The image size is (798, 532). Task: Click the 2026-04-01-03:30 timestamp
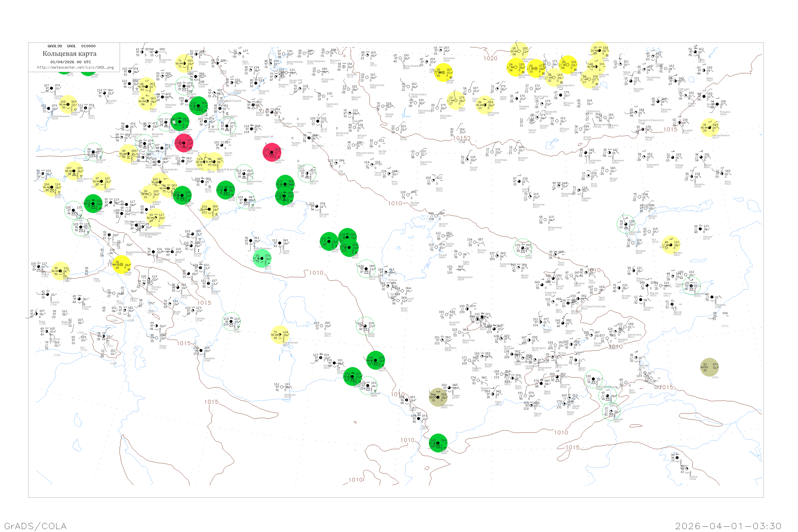pyautogui.click(x=728, y=526)
